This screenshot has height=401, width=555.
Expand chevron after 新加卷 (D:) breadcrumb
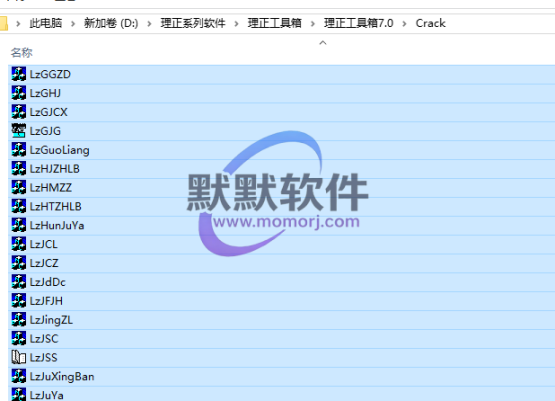(x=149, y=24)
